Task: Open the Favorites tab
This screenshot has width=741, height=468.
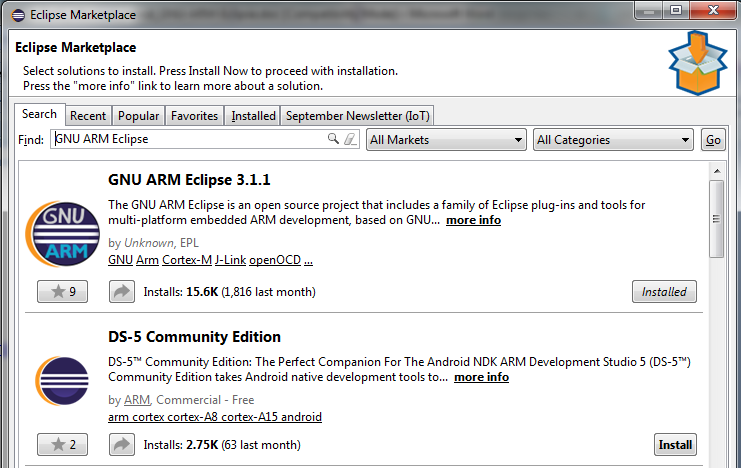Action: click(x=195, y=116)
